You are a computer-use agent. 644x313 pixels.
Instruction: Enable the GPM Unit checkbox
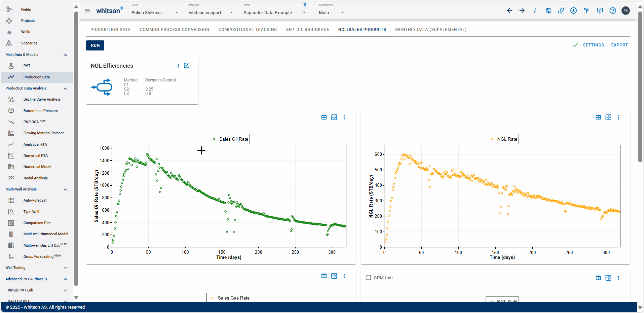coord(368,278)
